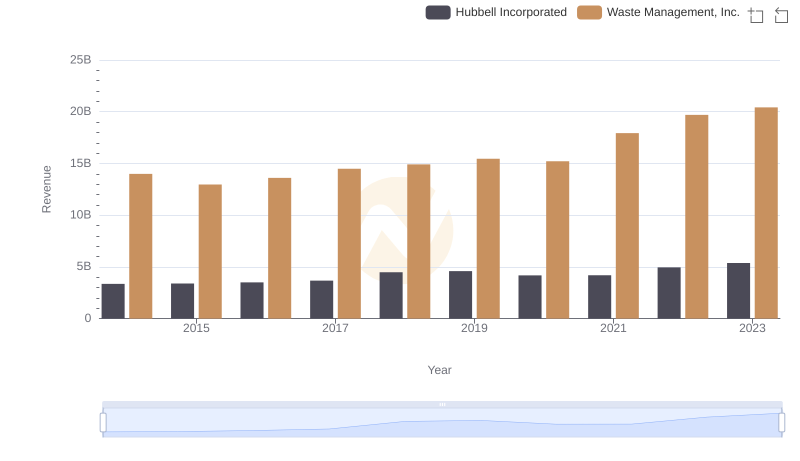Click the data zoom top drag bar
The width and height of the screenshot is (800, 461).
442,404
